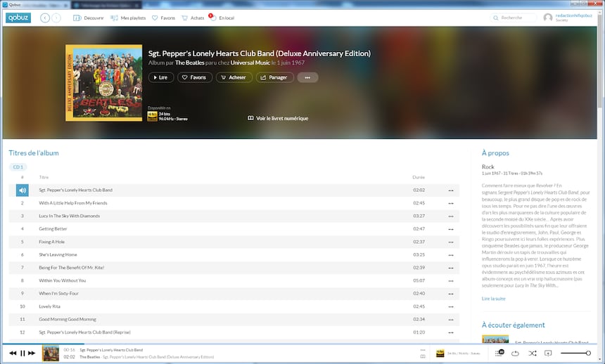Click the Partager share button
The image size is (605, 364).
click(x=275, y=77)
